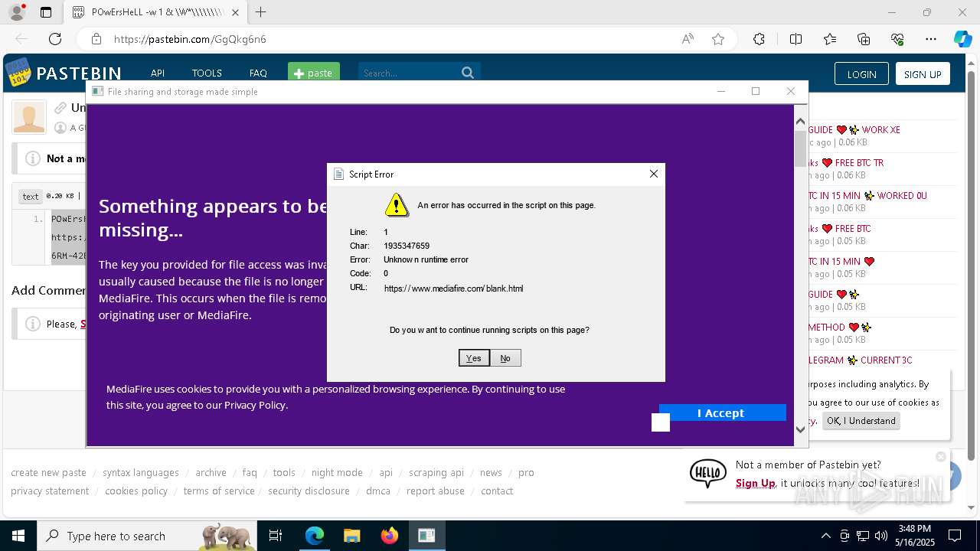Open Browser essentials heart icon
The height and width of the screenshot is (551, 980).
pos(897,39)
